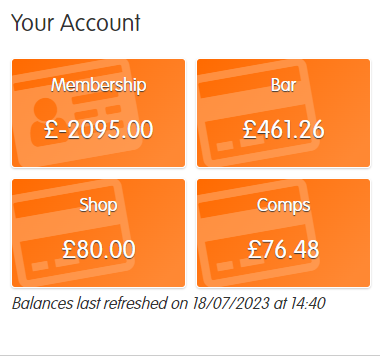The image size is (380, 363).
Task: Select the Membership label text
Action: tap(98, 86)
